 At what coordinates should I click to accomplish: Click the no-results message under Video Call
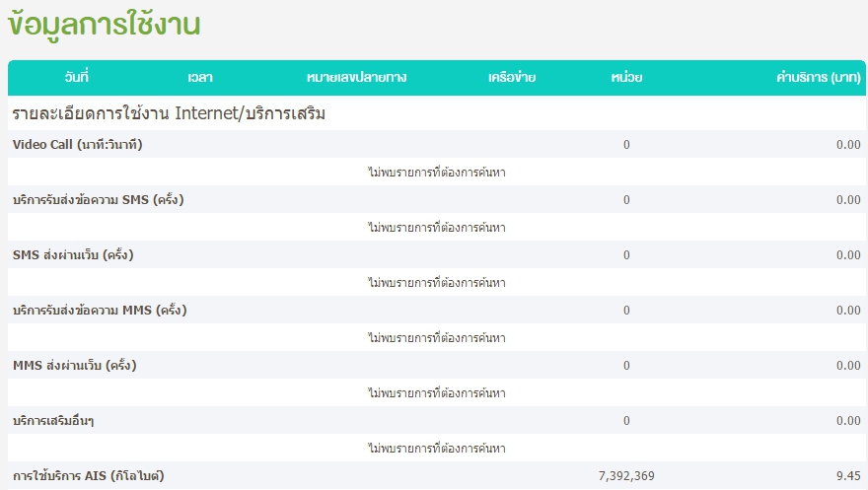pos(436,173)
